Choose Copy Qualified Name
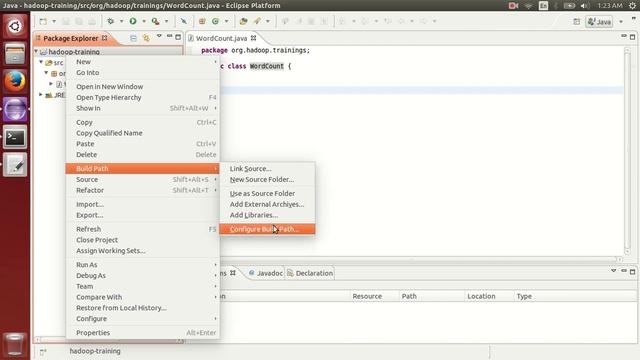 pyautogui.click(x=142, y=133)
